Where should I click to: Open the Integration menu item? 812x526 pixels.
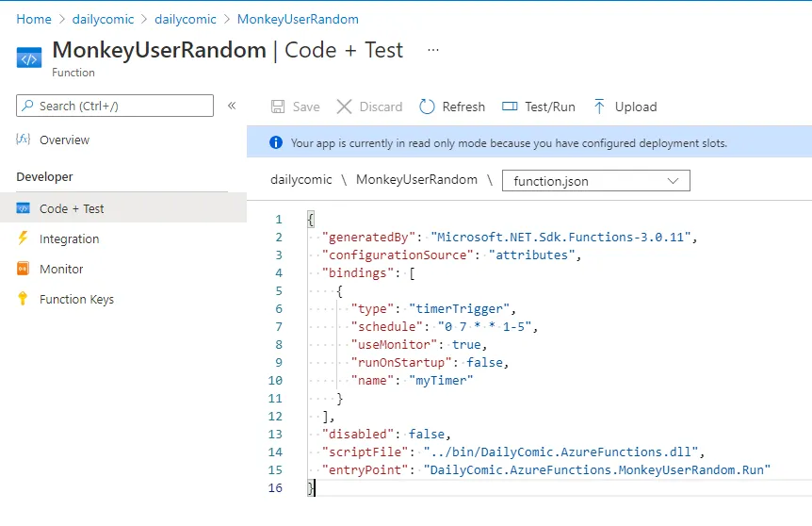(70, 238)
